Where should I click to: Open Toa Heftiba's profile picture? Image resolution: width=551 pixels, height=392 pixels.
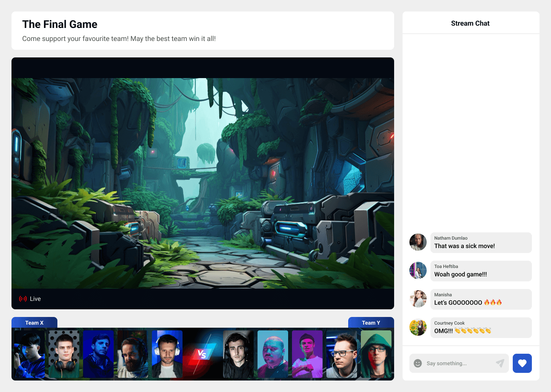418,271
